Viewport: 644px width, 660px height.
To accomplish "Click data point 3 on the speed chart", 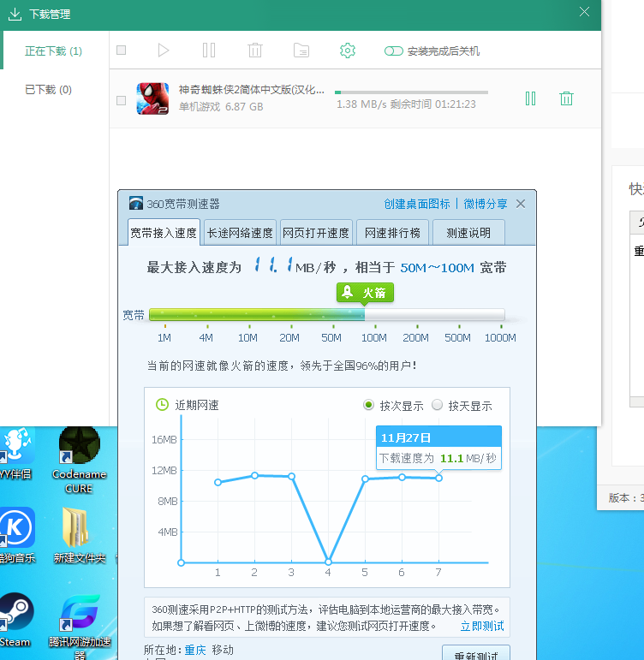I will pos(291,477).
